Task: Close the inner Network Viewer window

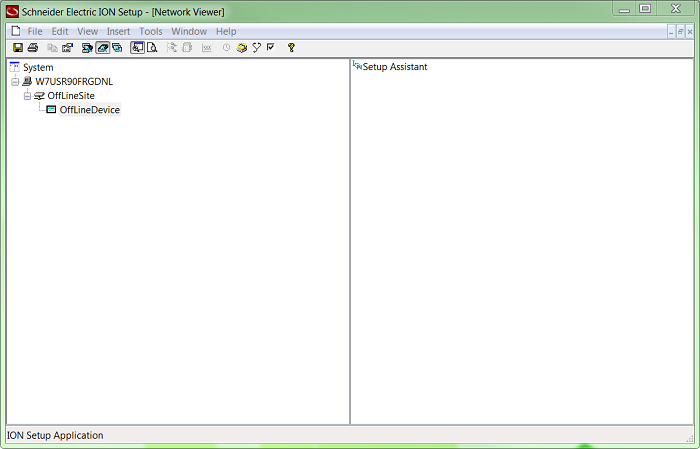Action: 690,32
